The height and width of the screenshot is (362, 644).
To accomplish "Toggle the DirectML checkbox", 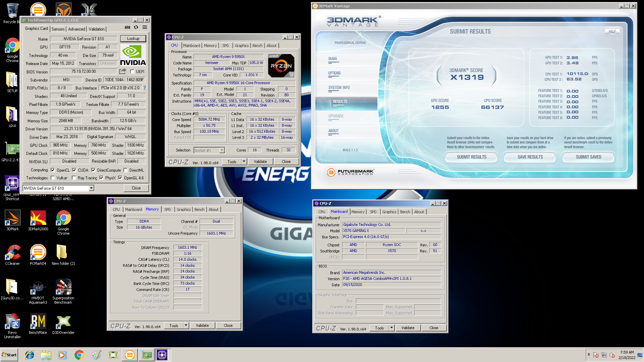I will point(125,170).
